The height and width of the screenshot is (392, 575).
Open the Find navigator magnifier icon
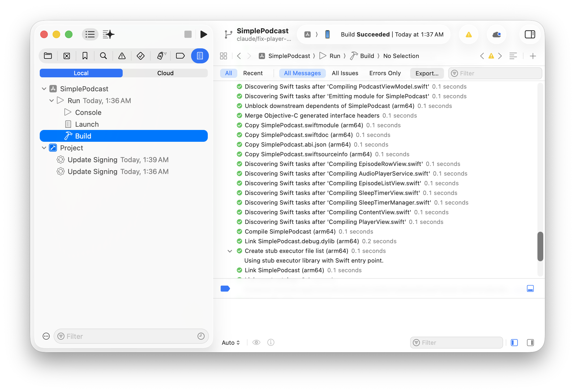[103, 56]
